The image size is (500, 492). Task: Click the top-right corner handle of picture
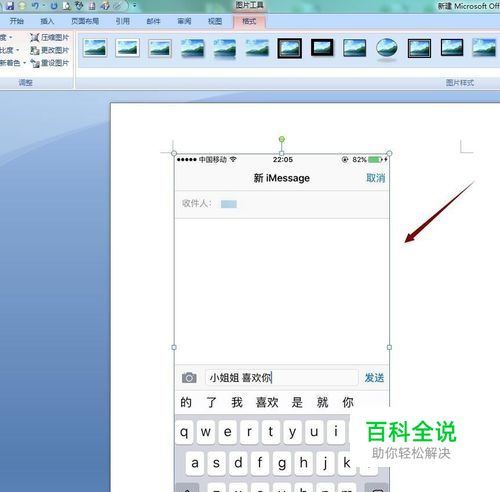[x=389, y=153]
